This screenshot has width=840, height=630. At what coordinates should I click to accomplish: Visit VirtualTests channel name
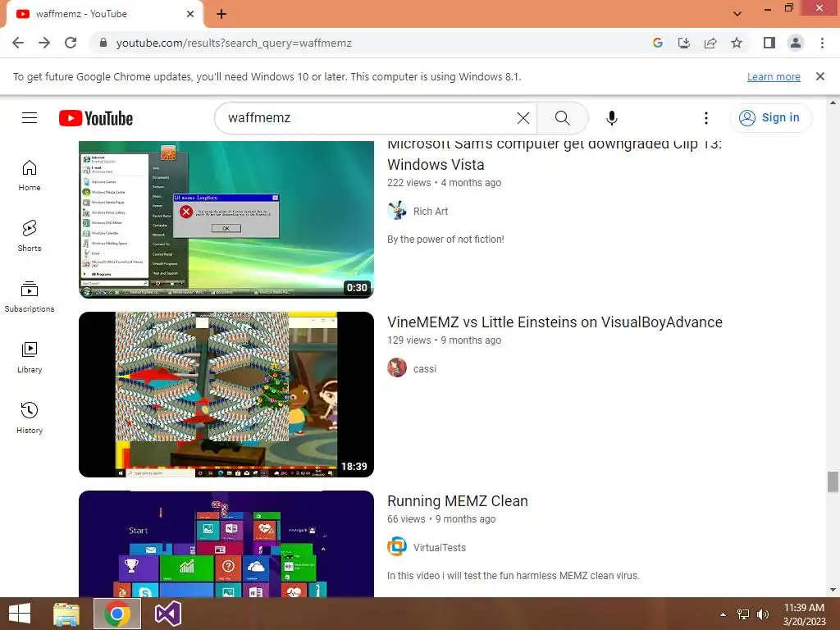[440, 547]
